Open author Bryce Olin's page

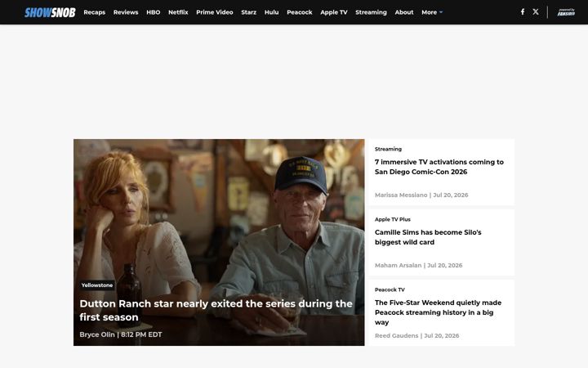[97, 334]
